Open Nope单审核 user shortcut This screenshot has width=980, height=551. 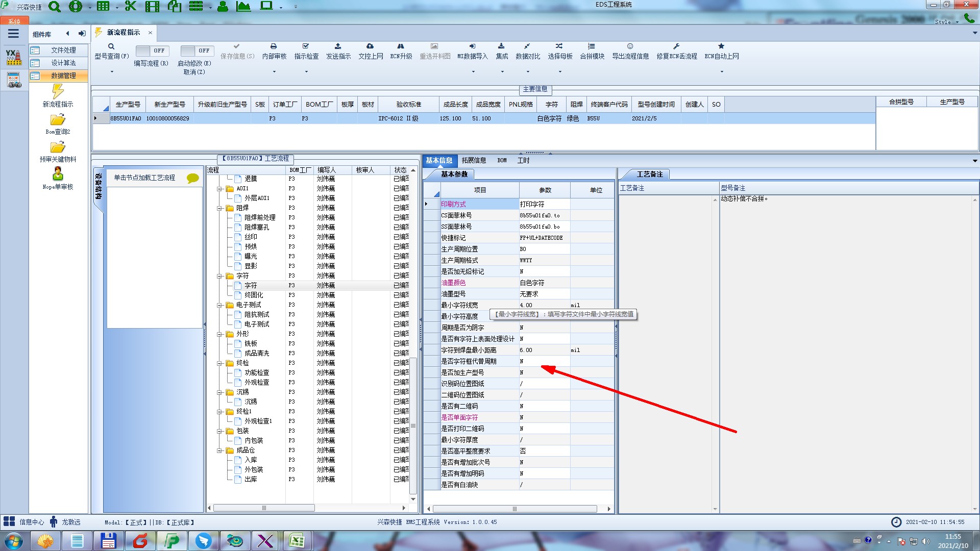click(x=58, y=179)
